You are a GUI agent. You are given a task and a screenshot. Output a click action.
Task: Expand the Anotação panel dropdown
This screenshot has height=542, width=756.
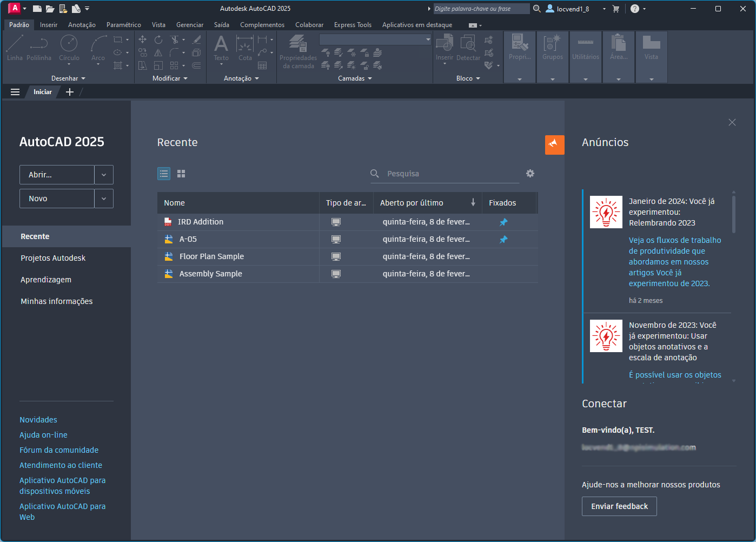click(241, 78)
